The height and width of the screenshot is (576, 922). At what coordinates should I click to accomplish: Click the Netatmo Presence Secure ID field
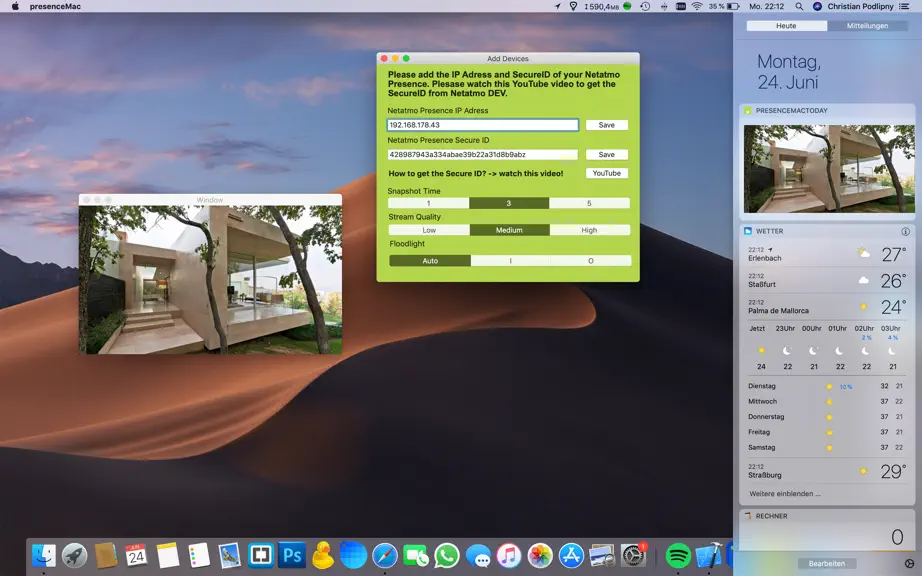482,155
